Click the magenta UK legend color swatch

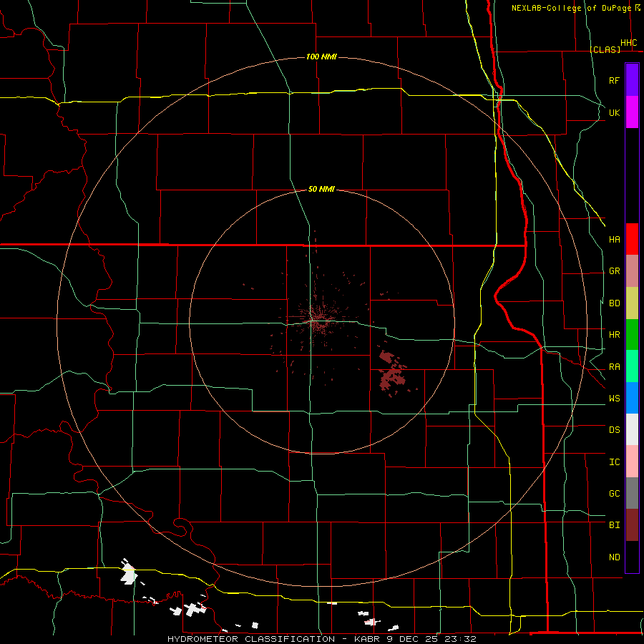(x=632, y=112)
